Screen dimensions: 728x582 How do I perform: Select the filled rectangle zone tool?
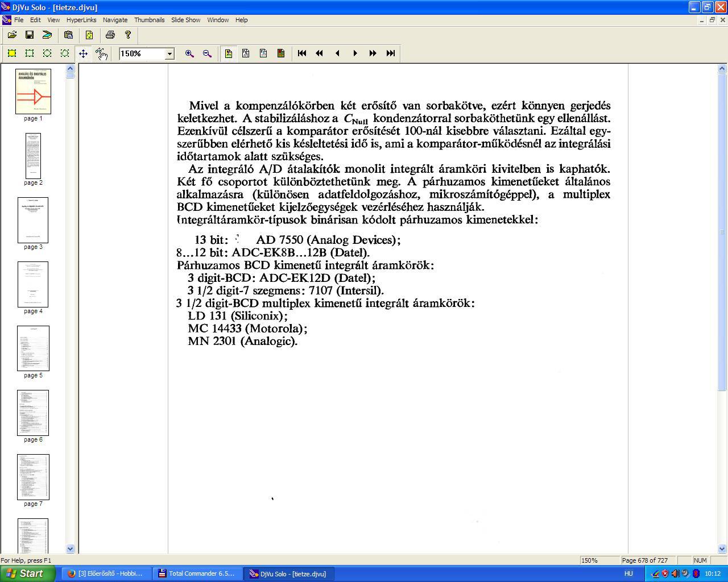click(x=12, y=53)
